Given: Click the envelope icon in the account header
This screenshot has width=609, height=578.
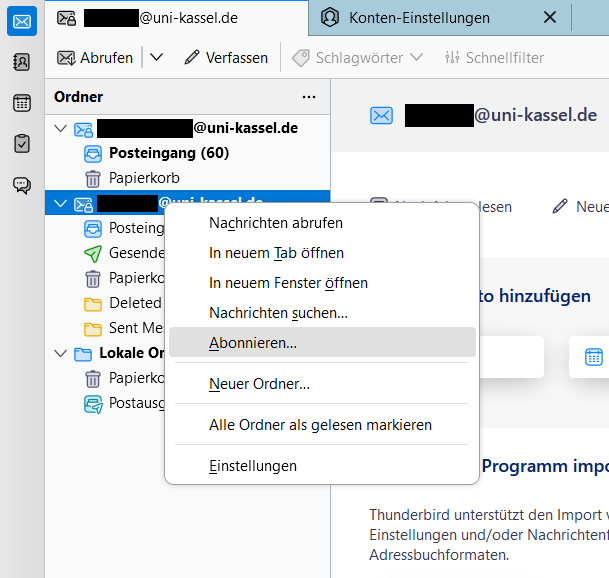Looking at the screenshot, I should (381, 116).
